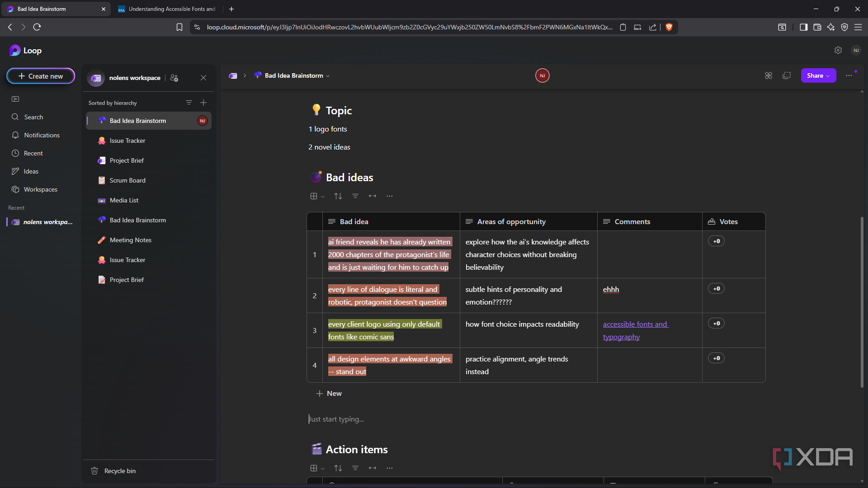Filter the Action items table
Screen dimensions: 868x488
(x=355, y=468)
